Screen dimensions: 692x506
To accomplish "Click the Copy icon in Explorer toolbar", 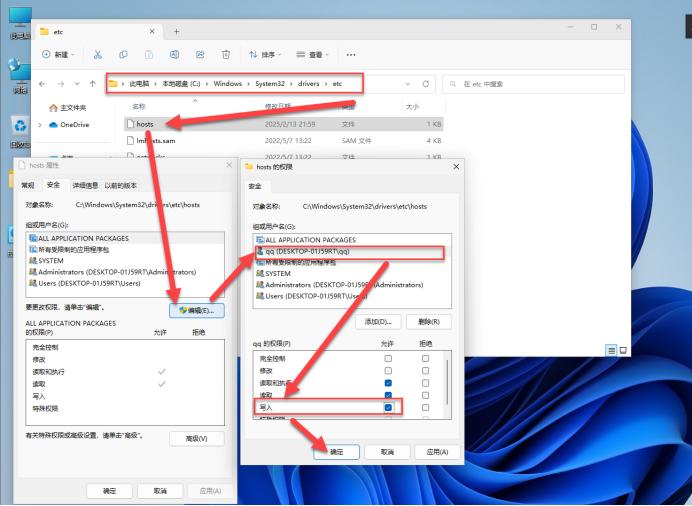I will [123, 55].
